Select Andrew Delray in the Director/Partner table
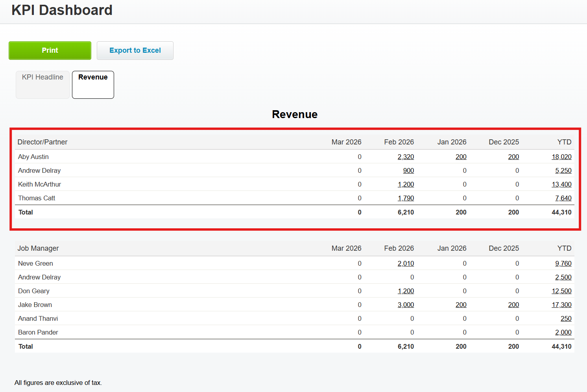 pos(39,170)
